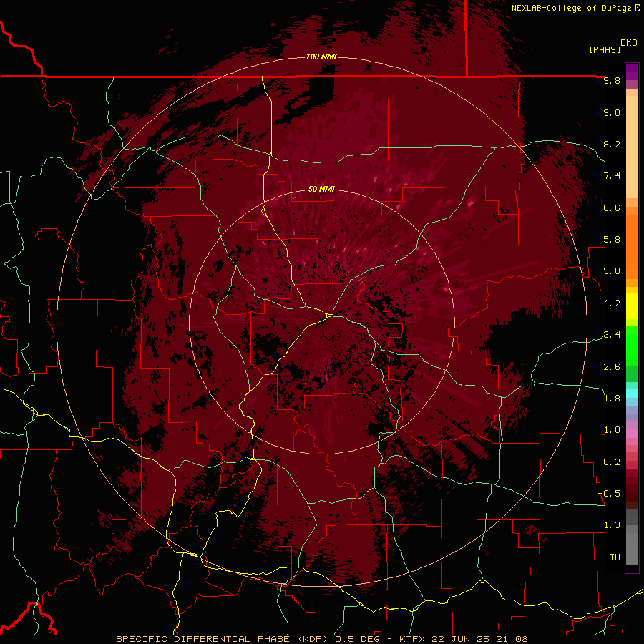The width and height of the screenshot is (644, 644).
Task: Select the 2.6 scale label
Action: 612,367
